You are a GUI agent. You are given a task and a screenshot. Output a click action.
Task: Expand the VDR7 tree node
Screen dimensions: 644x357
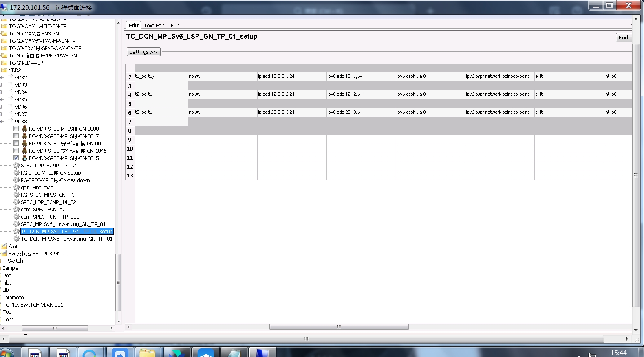pos(1,114)
